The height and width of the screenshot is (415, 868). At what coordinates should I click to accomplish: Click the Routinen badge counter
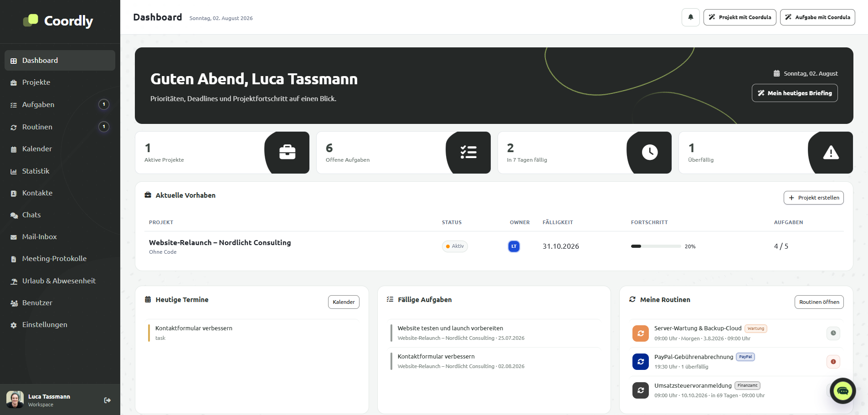click(x=104, y=127)
